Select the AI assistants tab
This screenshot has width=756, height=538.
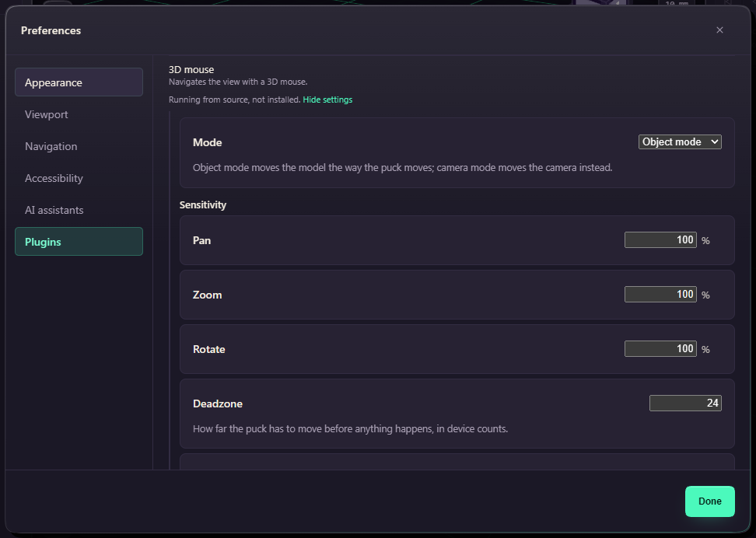(x=79, y=210)
